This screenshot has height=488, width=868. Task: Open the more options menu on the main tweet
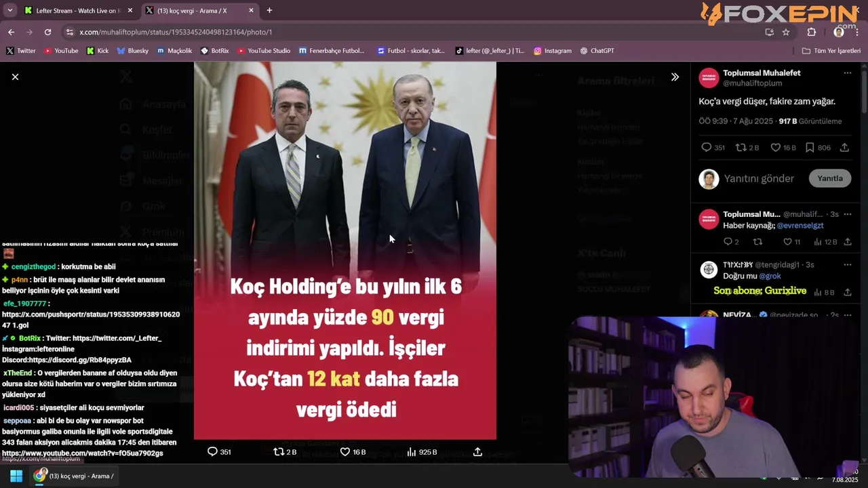tap(847, 73)
